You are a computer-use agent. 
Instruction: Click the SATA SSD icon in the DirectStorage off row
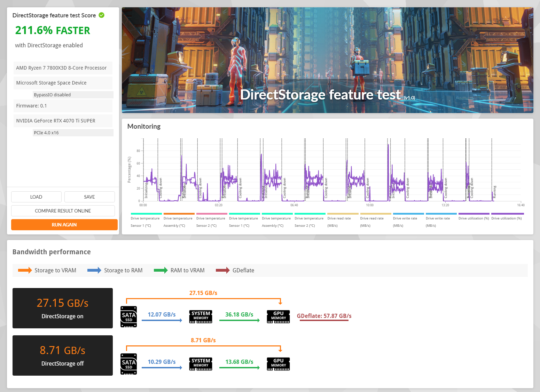tap(128, 364)
